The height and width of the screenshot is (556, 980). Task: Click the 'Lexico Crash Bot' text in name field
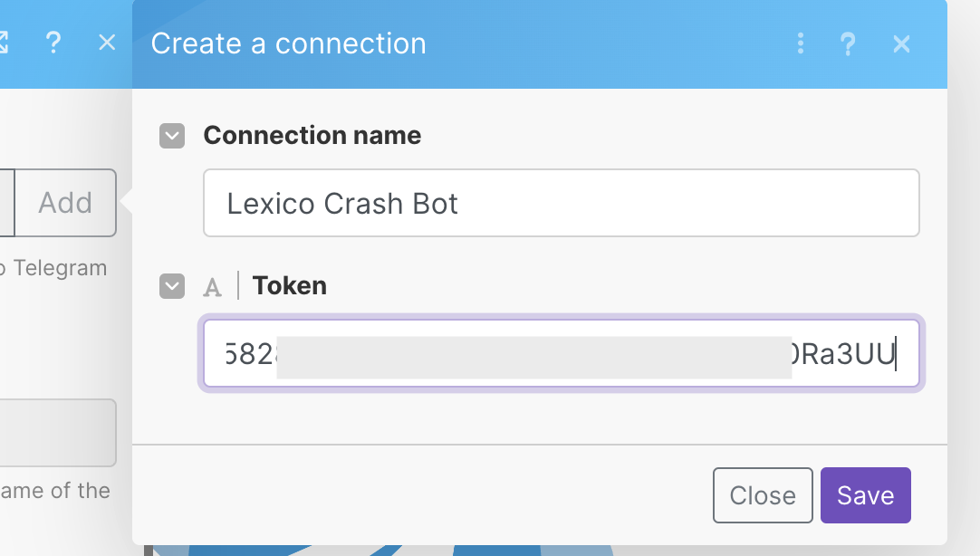click(342, 203)
